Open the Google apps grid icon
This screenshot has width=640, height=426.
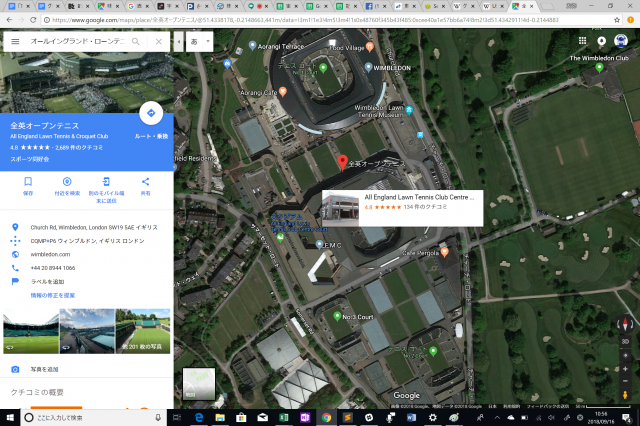tap(582, 40)
